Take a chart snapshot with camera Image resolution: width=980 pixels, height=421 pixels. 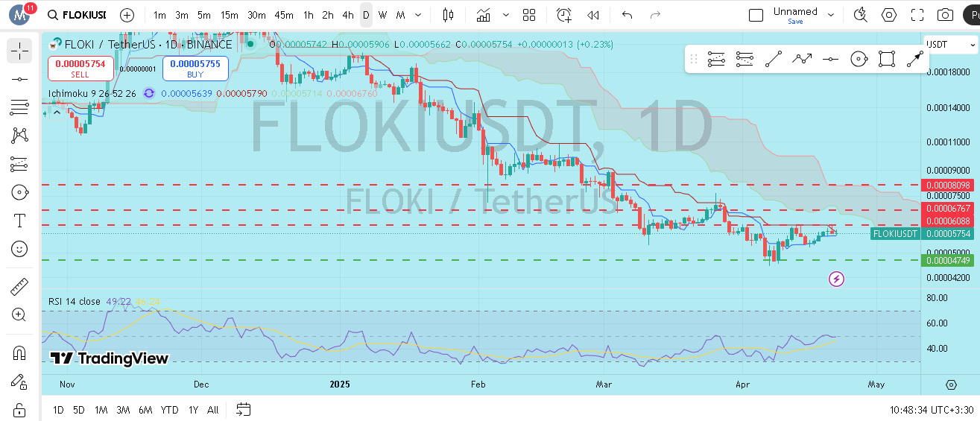pyautogui.click(x=945, y=15)
